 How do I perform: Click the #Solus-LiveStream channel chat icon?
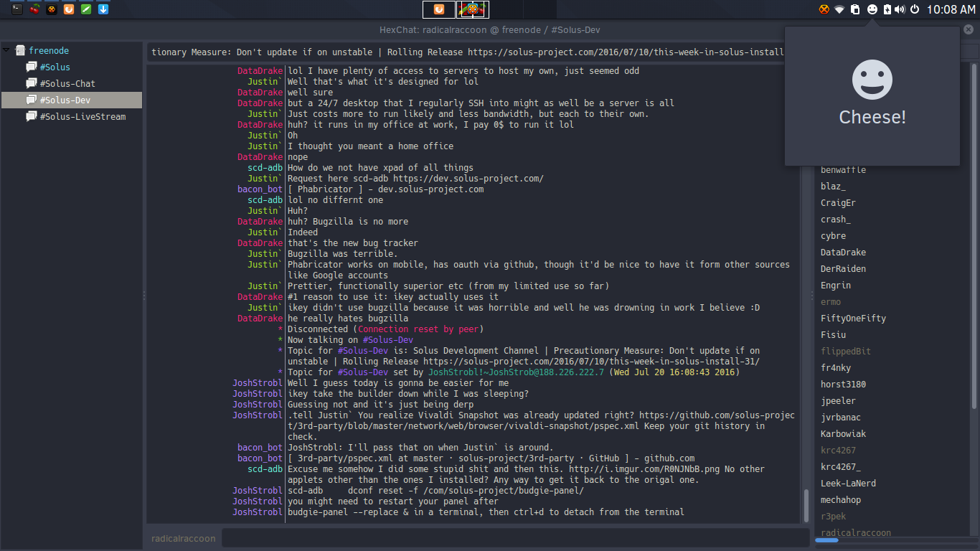pos(31,116)
